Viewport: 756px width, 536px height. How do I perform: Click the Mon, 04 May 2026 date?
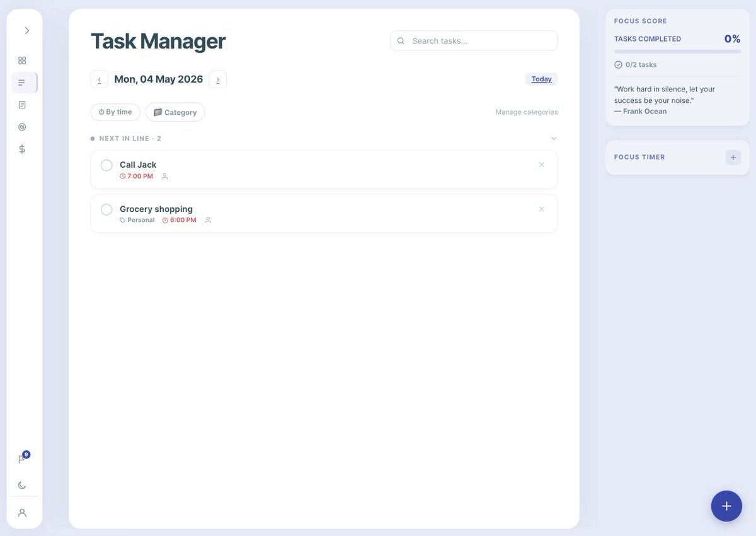[159, 79]
